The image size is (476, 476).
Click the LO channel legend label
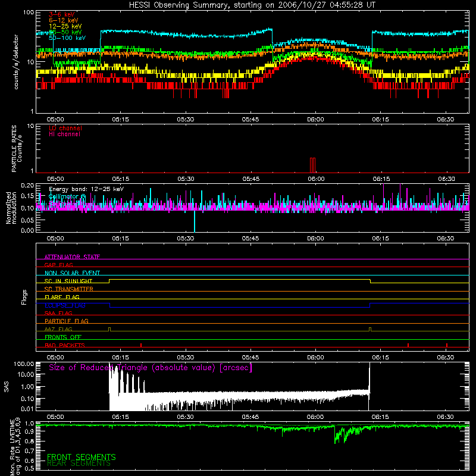click(65, 128)
